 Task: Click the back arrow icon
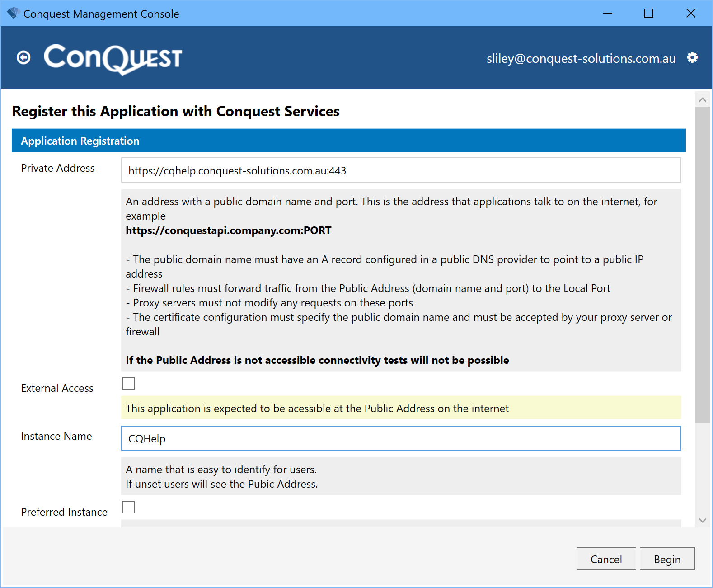pyautogui.click(x=23, y=58)
